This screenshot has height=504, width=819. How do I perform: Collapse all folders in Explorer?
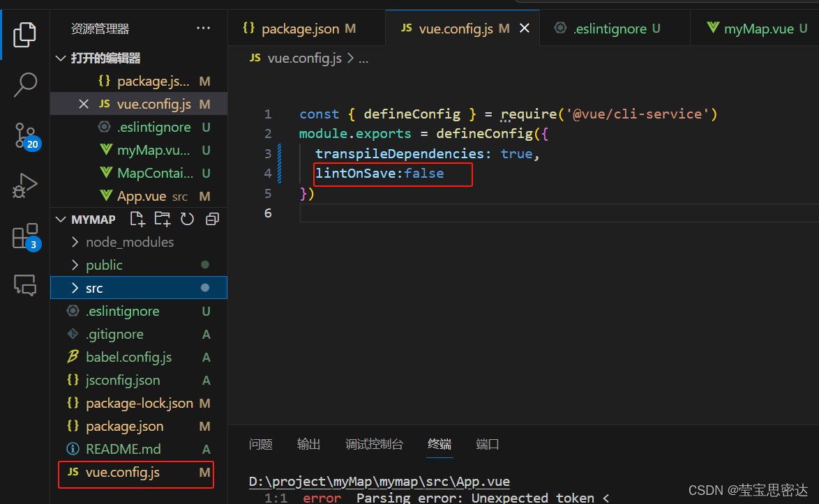tap(211, 218)
